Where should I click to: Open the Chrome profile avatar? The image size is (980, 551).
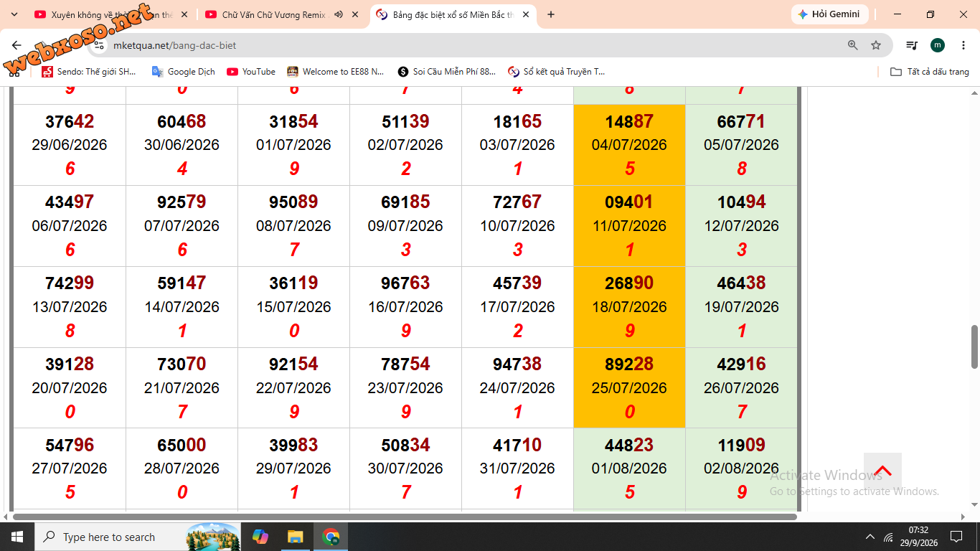pos(938,45)
